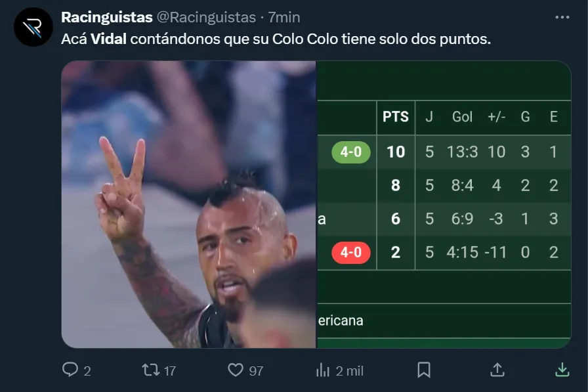The height and width of the screenshot is (392, 588).
Task: Click the red 4-0 result badge
Action: tap(351, 252)
